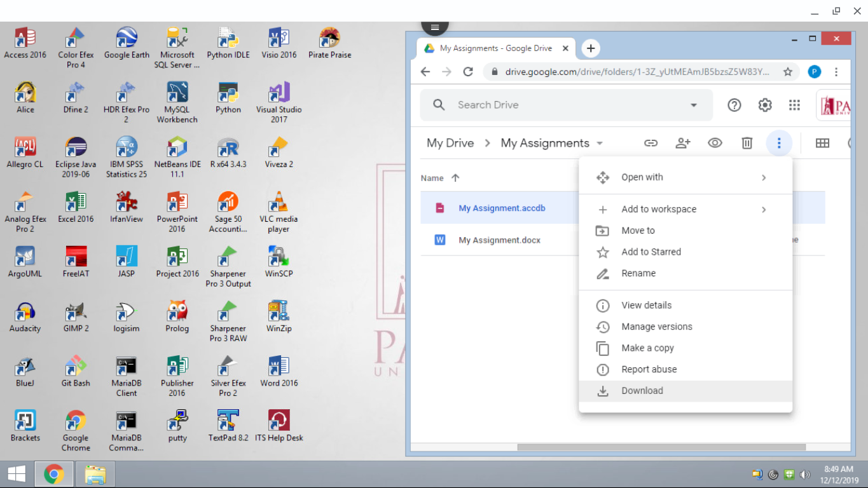Open Word 2016 desktop shortcut
The width and height of the screenshot is (868, 488).
(x=279, y=372)
